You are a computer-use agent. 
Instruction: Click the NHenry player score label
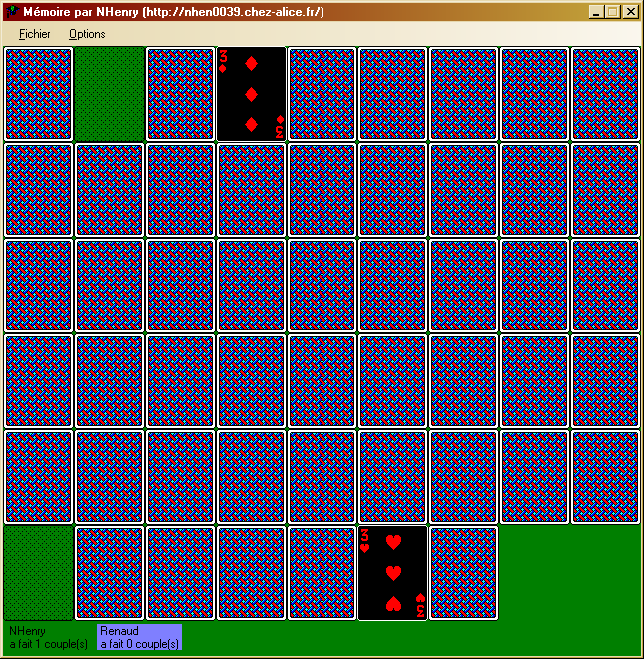tap(49, 637)
